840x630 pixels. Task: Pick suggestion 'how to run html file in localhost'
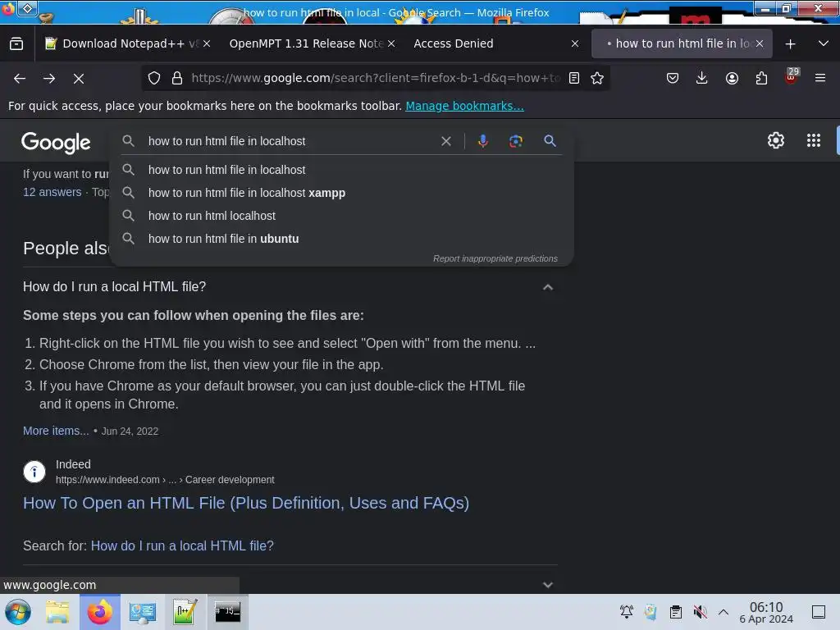click(341, 170)
